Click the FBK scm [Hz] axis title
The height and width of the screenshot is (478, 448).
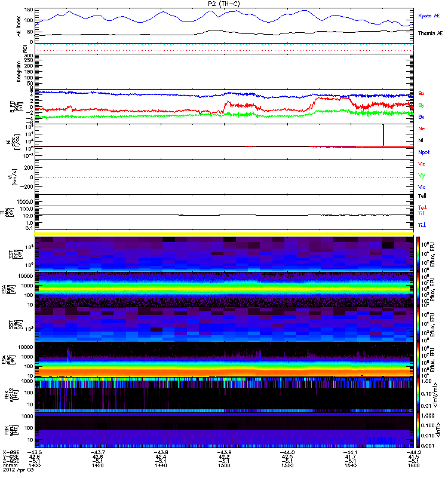point(11,429)
